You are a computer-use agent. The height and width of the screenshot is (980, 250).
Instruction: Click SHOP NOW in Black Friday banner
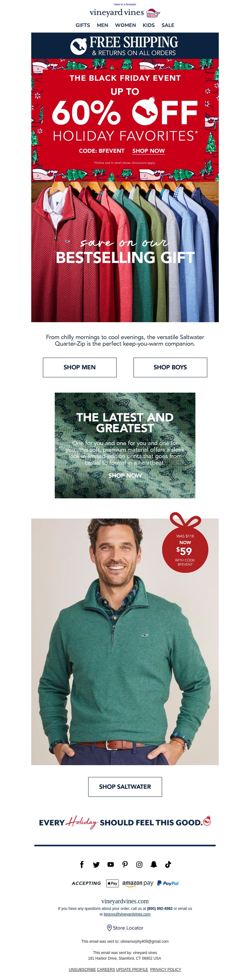[x=148, y=151]
